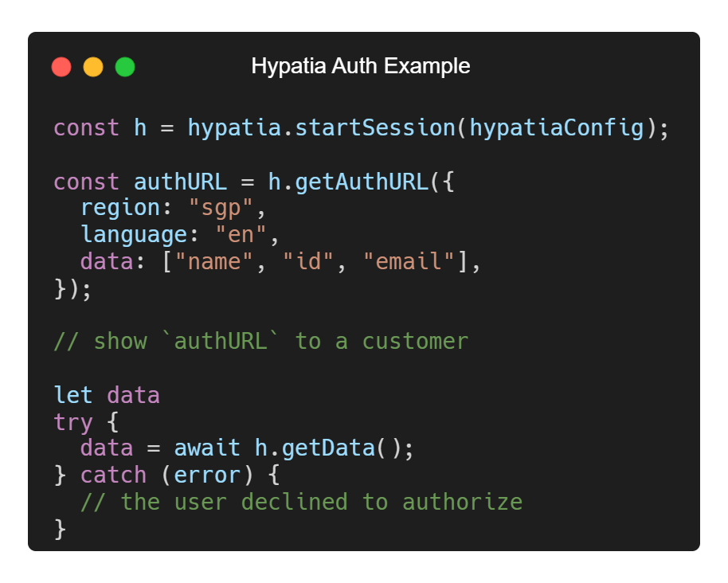
Task: Click the "email" string in data array
Action: [x=409, y=262]
